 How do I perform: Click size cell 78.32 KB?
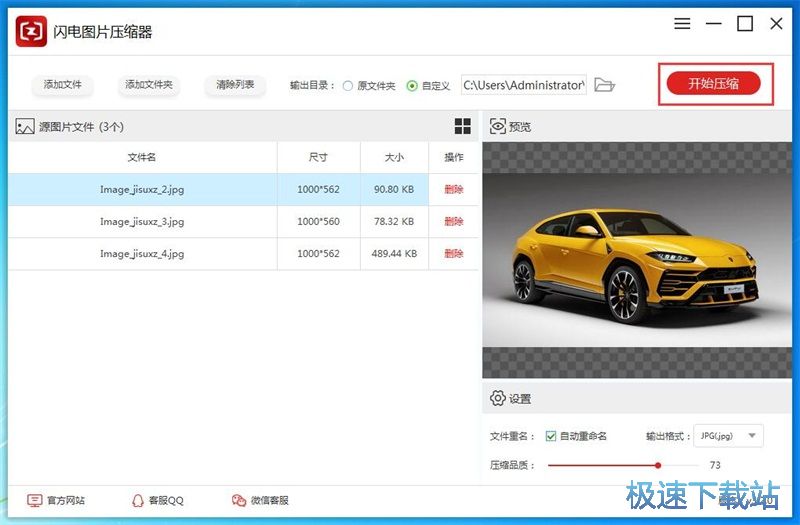click(x=394, y=221)
